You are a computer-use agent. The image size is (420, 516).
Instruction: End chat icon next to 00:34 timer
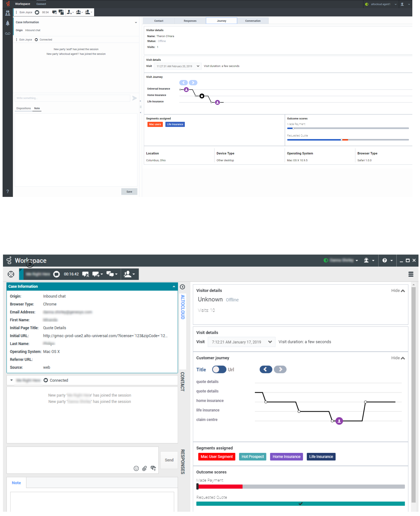54,12
